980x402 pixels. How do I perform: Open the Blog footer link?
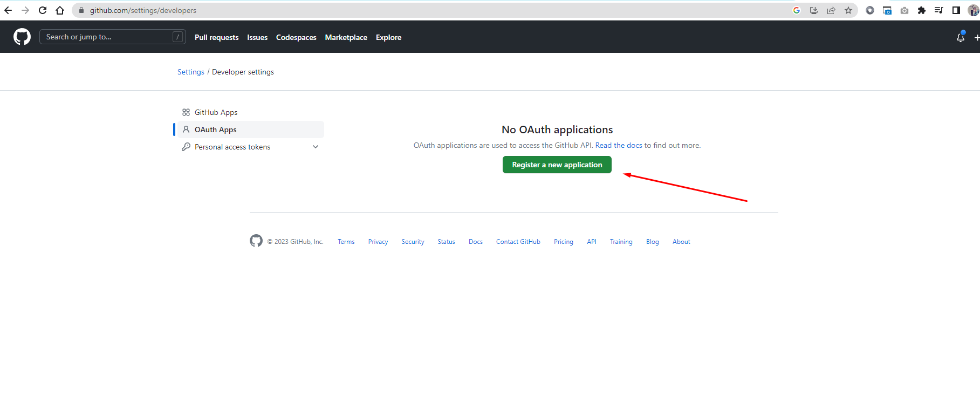click(x=653, y=242)
